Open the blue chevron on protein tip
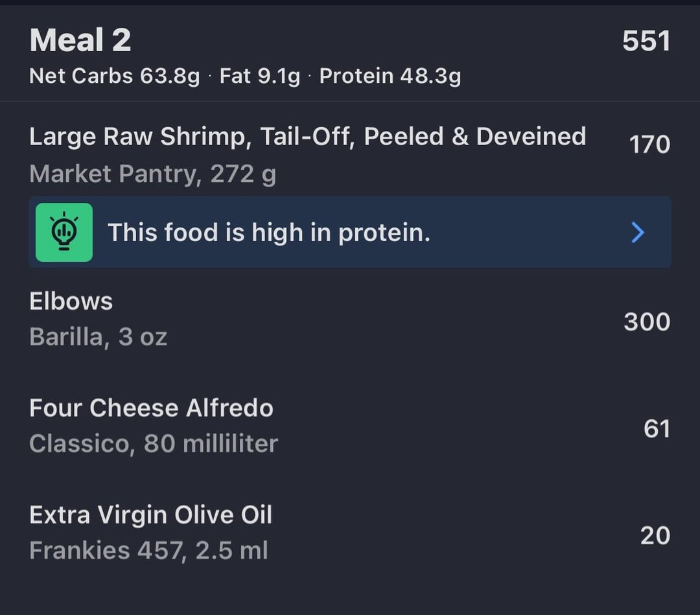 638,233
